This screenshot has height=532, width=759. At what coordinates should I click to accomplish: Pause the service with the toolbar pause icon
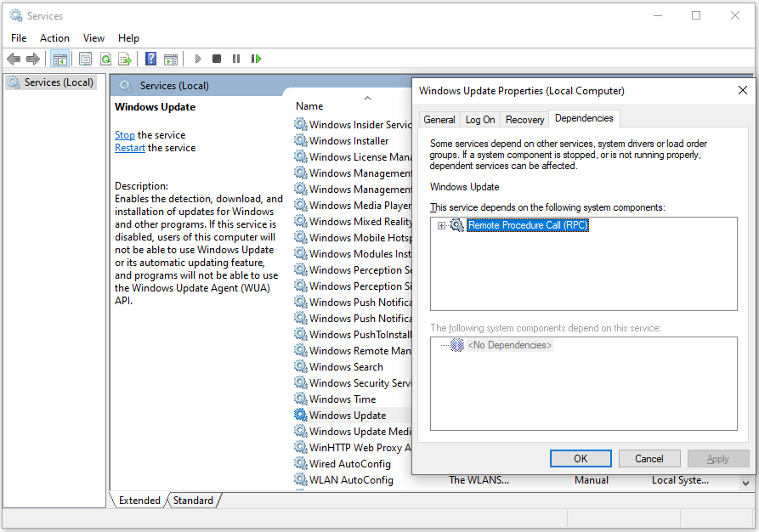pos(236,59)
